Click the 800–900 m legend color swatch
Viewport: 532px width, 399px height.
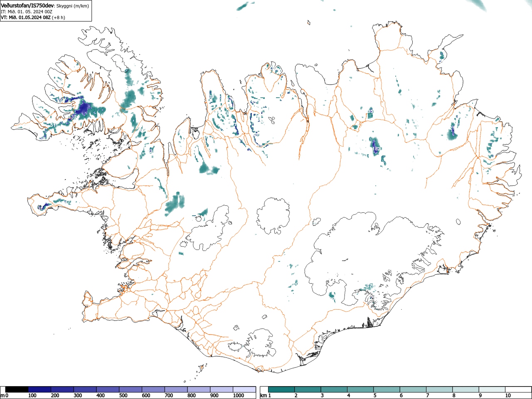[x=199, y=389]
